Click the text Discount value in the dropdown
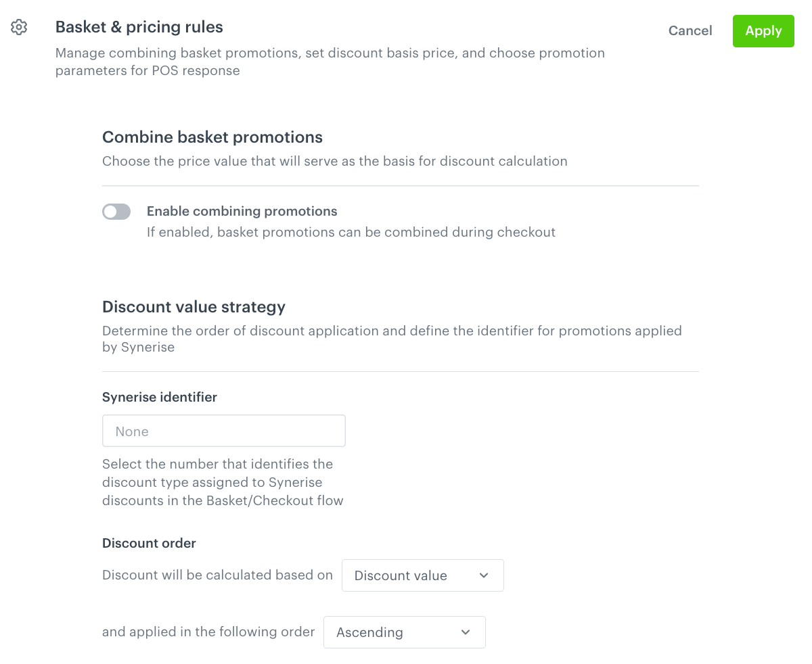Viewport: 812px width, 664px height. click(x=401, y=575)
